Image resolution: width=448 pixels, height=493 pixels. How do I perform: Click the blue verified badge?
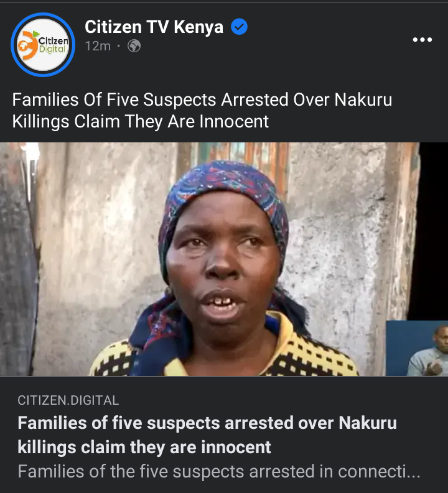239,27
